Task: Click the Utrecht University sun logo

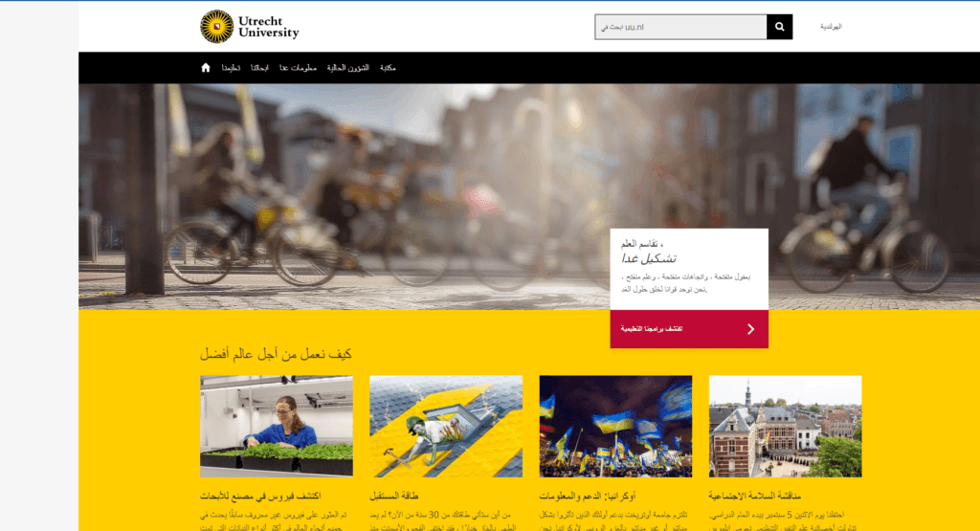Action: coord(216,26)
